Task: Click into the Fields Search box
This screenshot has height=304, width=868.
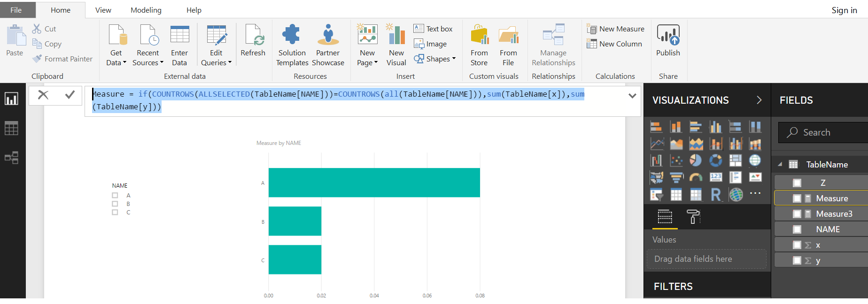Action: (x=823, y=132)
